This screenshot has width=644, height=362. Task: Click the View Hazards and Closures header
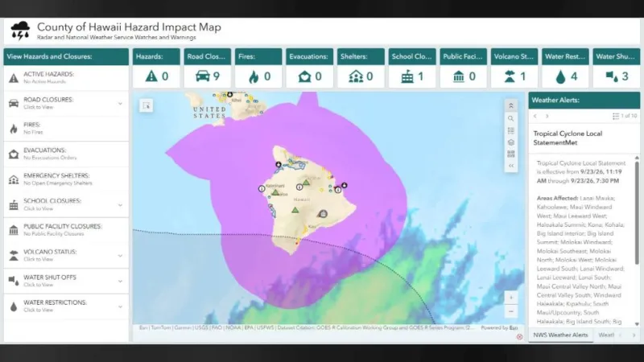coord(66,56)
